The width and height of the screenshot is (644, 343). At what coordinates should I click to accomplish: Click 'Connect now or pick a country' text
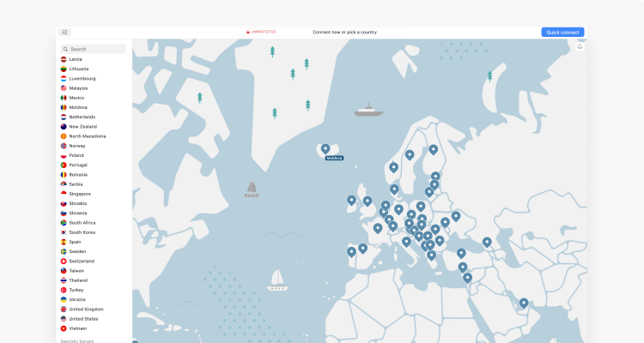pyautogui.click(x=344, y=32)
